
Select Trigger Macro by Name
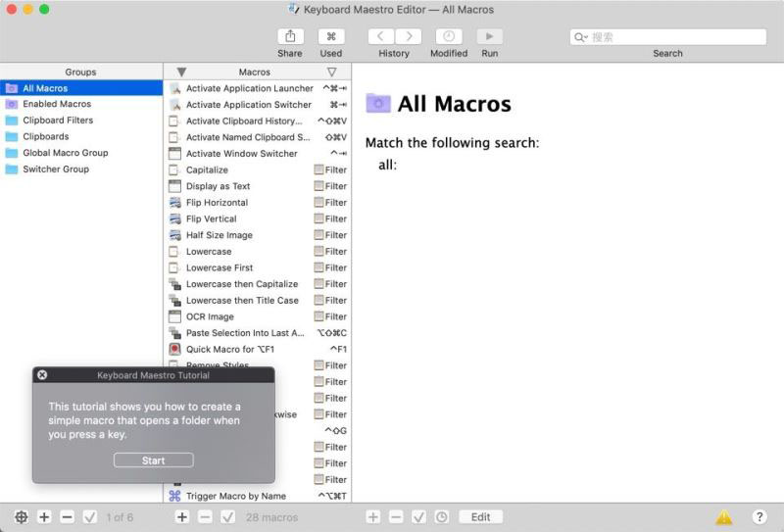[x=258, y=496]
